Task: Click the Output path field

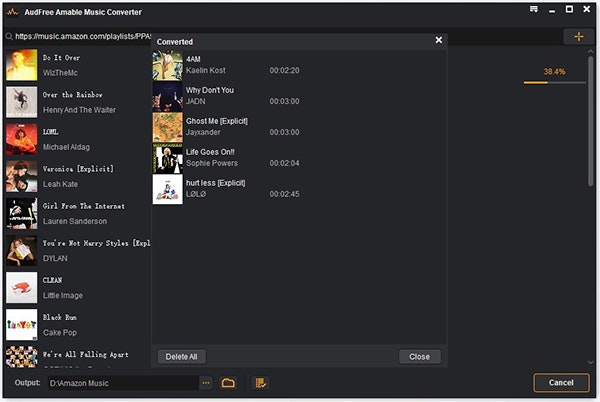Action: point(122,383)
